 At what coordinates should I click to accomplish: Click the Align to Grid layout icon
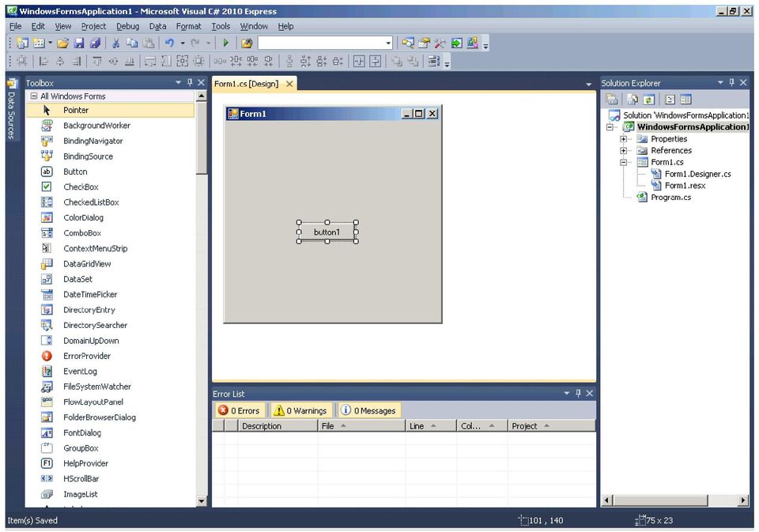click(x=22, y=61)
